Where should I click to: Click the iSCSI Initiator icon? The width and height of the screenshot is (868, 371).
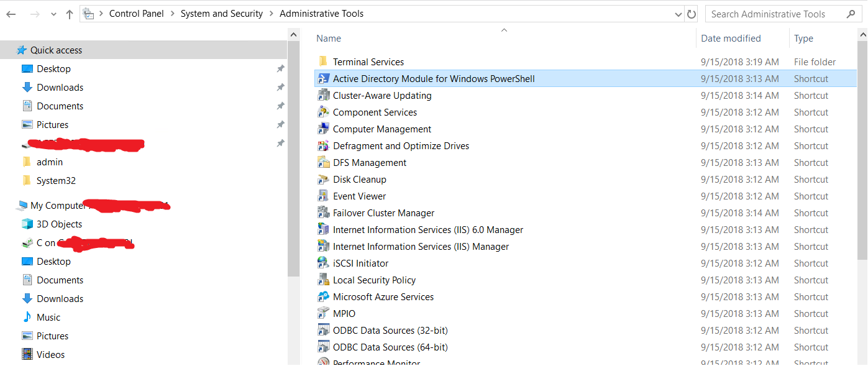coord(323,263)
